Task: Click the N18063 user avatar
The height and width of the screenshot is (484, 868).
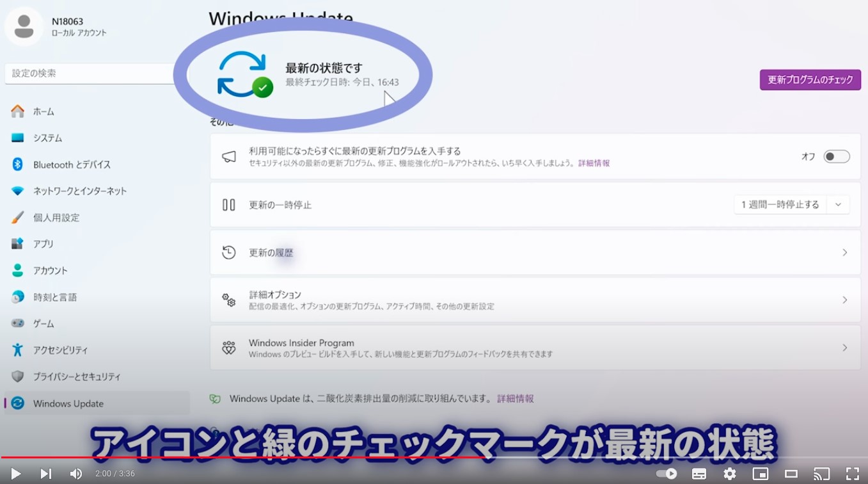Action: pos(24,26)
